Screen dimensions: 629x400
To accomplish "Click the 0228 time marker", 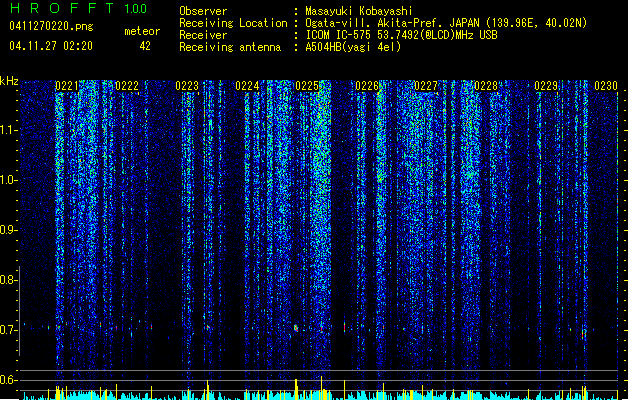I will pyautogui.click(x=486, y=86).
